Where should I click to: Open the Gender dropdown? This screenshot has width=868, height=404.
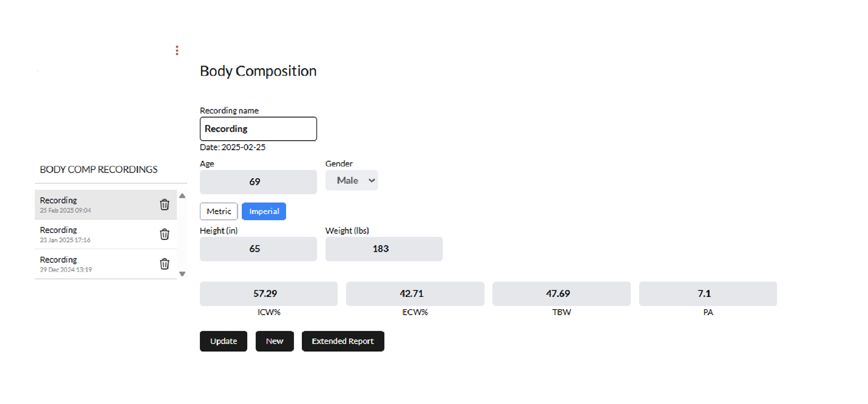[352, 181]
